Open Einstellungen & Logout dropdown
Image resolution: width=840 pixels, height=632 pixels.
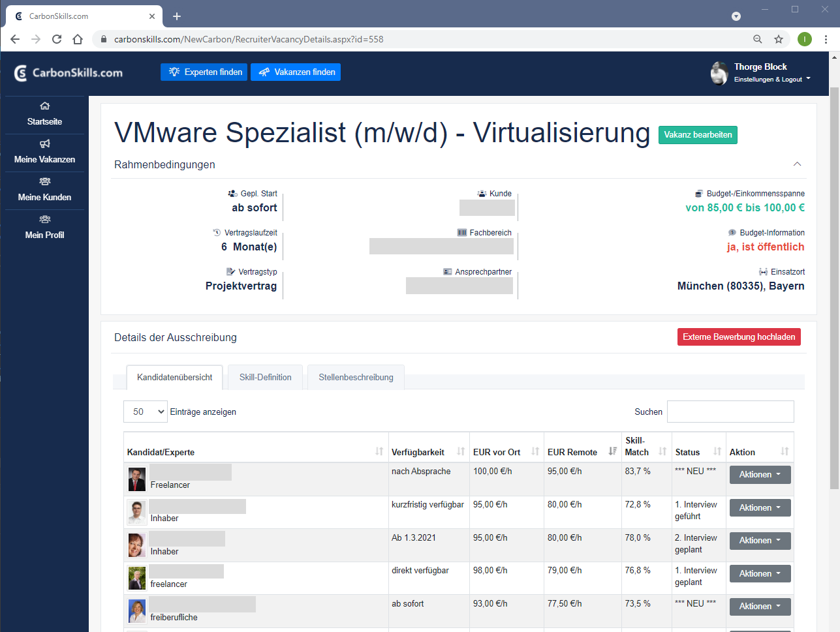[772, 80]
